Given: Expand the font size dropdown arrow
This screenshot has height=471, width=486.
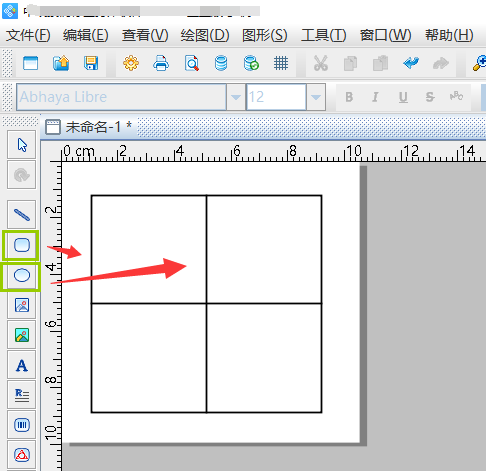Looking at the screenshot, I should 316,97.
